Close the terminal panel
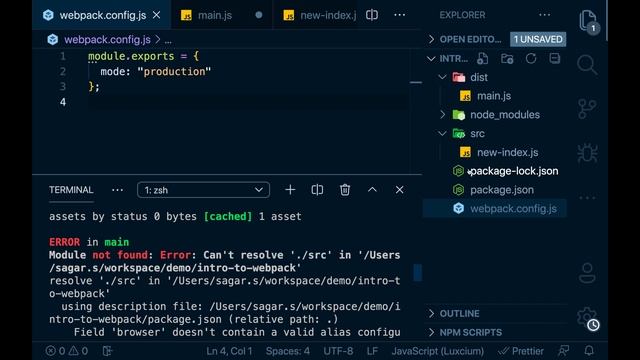Image resolution: width=640 pixels, height=360 pixels. click(399, 190)
